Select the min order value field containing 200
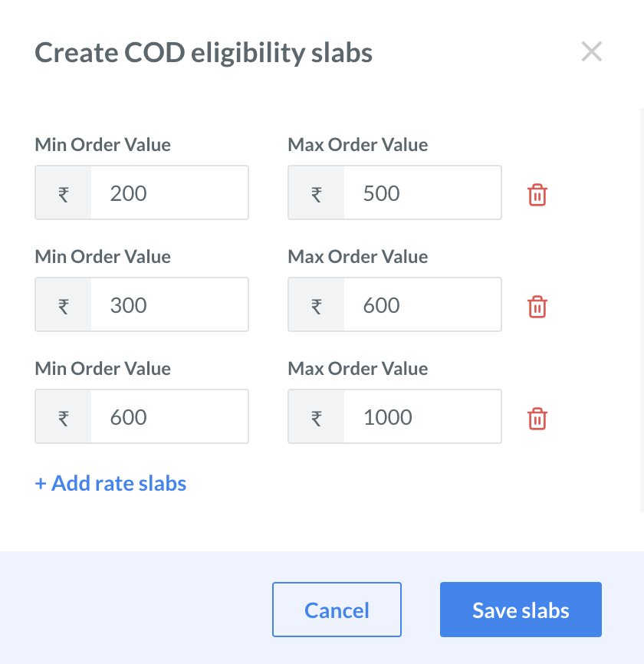Screen dimensions: 644x664 click(x=169, y=192)
